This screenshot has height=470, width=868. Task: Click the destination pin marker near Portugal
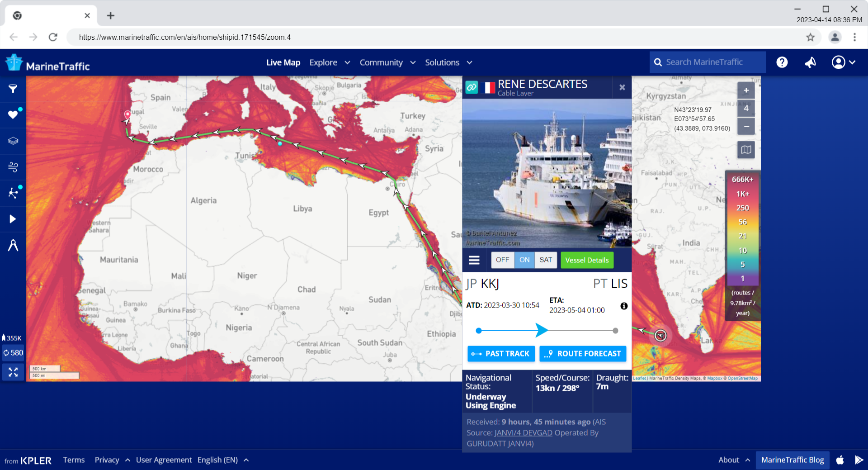tap(127, 115)
